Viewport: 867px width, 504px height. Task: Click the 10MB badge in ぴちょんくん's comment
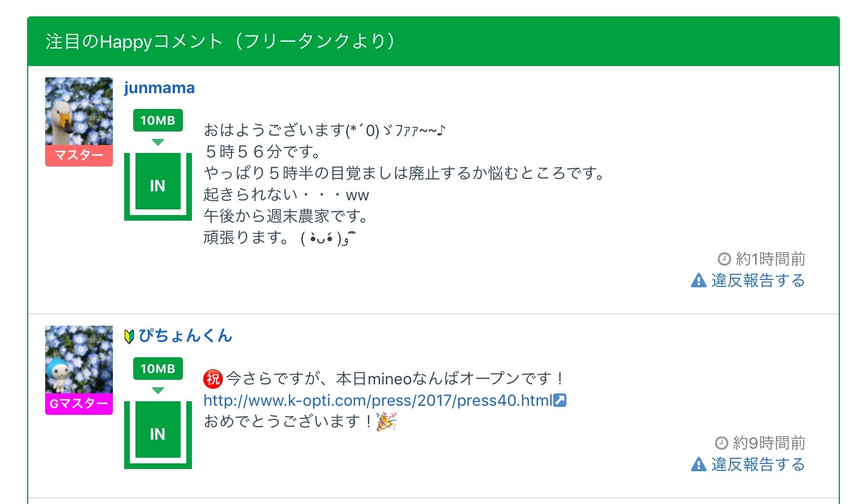tap(158, 369)
